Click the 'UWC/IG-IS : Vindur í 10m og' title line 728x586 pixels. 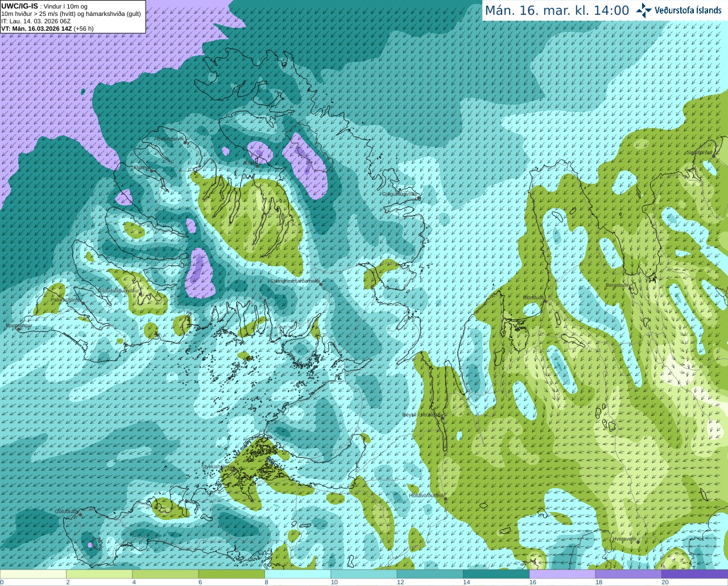pos(44,6)
